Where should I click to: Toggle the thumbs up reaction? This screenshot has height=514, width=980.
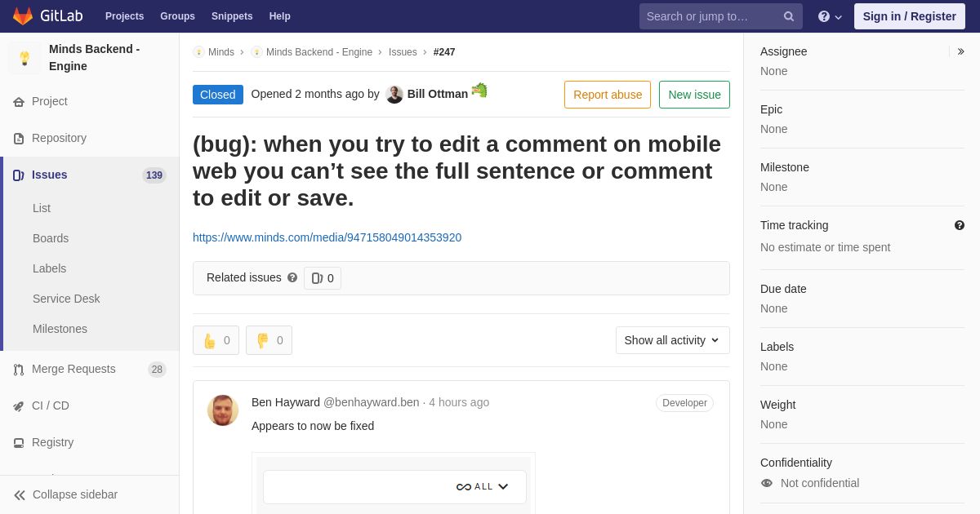tap(216, 340)
